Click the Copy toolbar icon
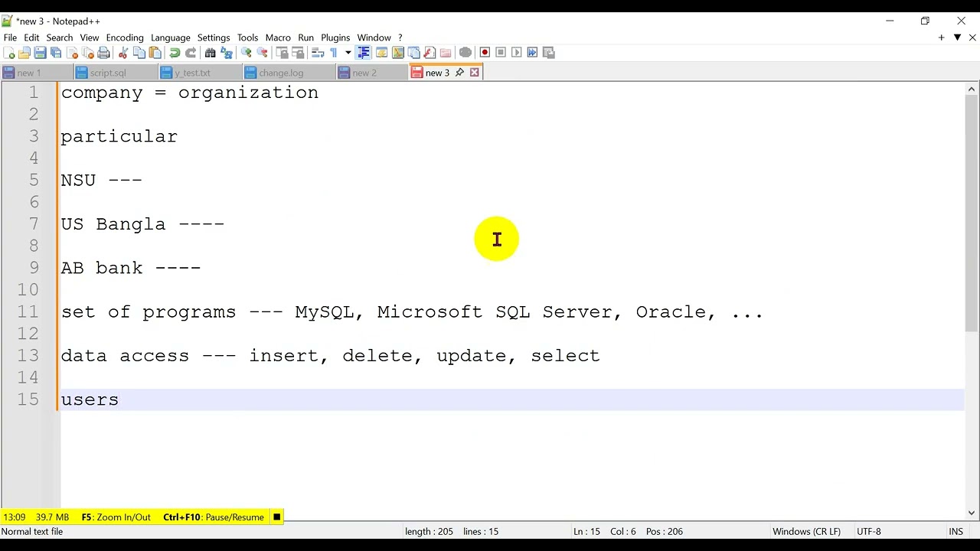980x551 pixels. coord(139,53)
